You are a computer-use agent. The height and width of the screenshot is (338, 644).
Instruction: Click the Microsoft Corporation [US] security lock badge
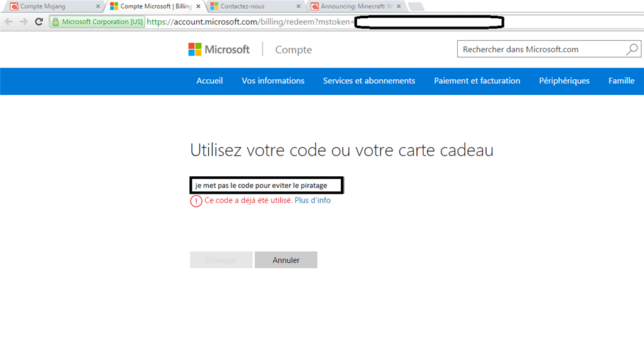coord(97,22)
